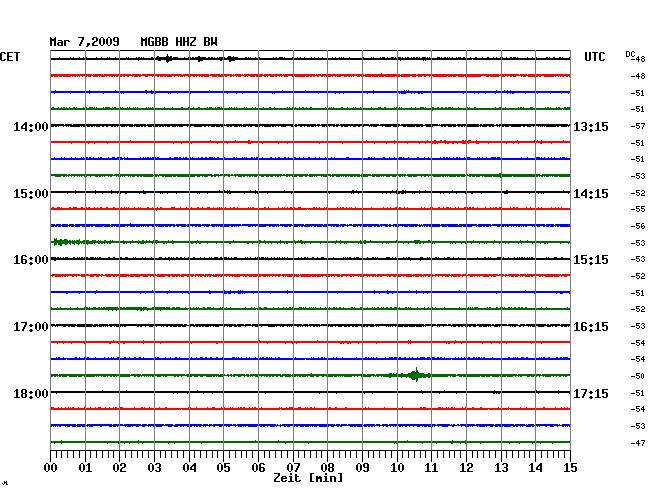Click the 14:15 UTC time label
The width and height of the screenshot is (650, 494).
point(591,194)
